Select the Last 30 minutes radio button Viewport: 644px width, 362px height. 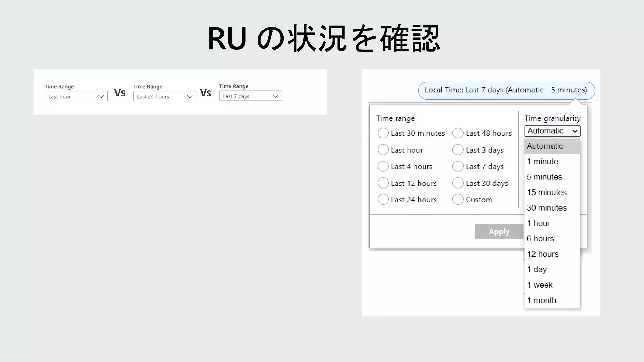(x=383, y=133)
